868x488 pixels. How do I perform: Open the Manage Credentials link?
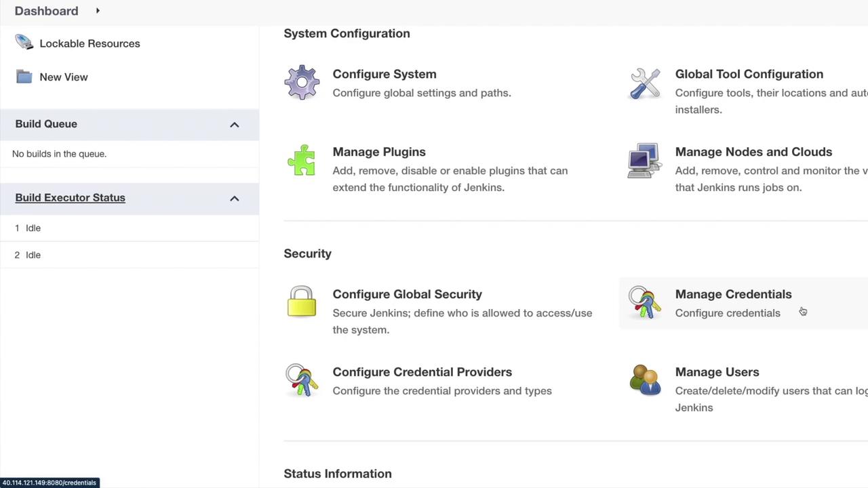pyautogui.click(x=733, y=294)
